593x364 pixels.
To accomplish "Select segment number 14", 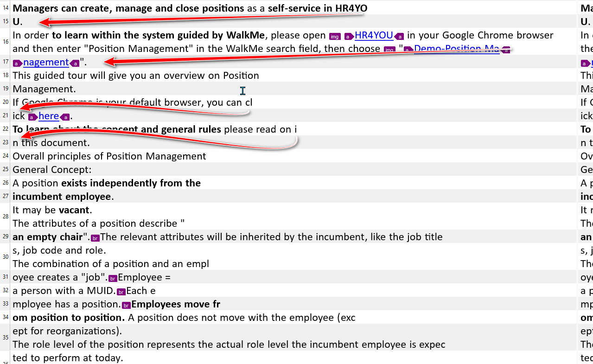I will coord(6,8).
